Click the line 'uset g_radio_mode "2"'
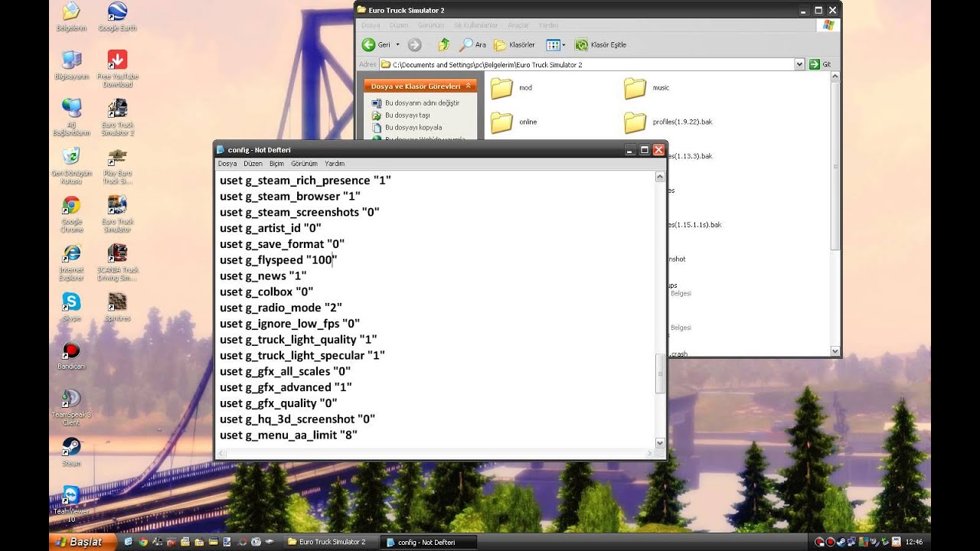 [281, 308]
